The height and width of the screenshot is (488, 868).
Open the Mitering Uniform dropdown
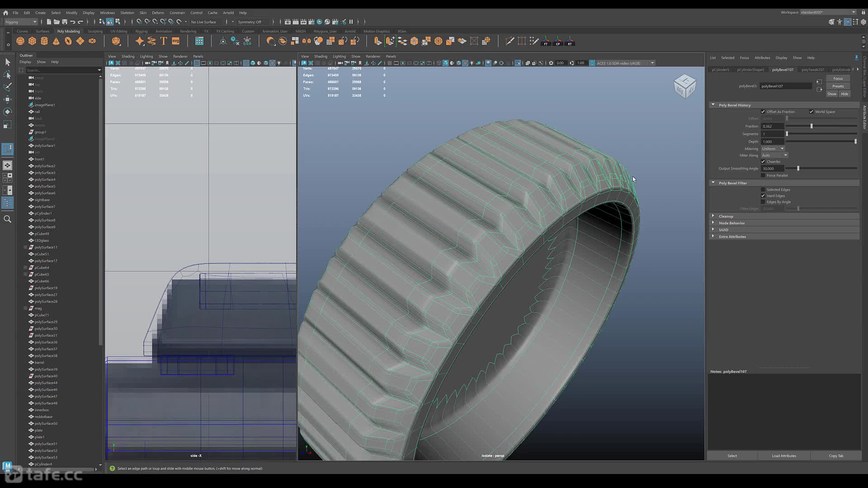click(773, 149)
